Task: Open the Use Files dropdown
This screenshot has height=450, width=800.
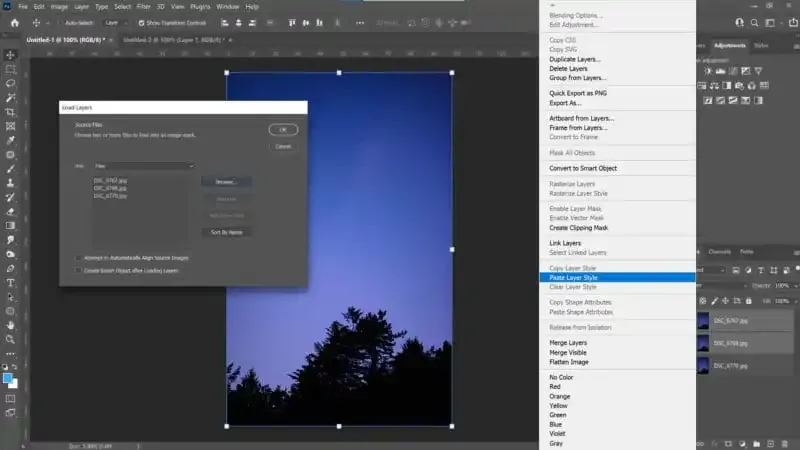Action: [x=143, y=166]
